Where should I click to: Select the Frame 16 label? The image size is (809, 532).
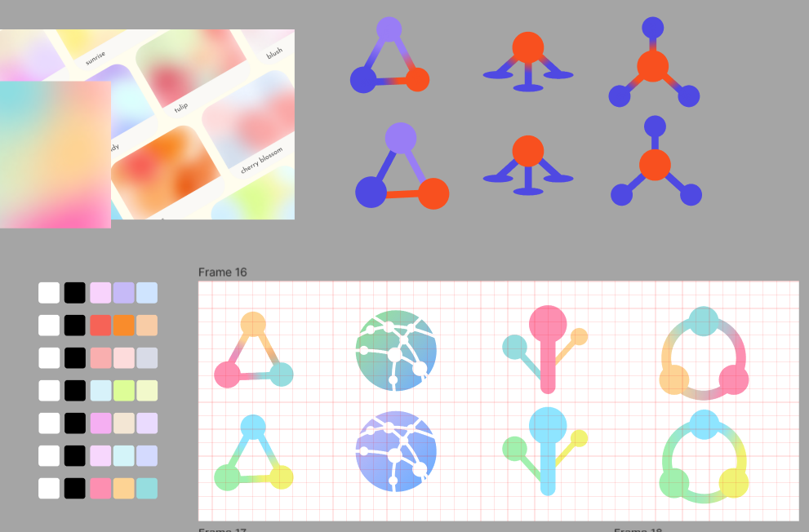(x=222, y=272)
